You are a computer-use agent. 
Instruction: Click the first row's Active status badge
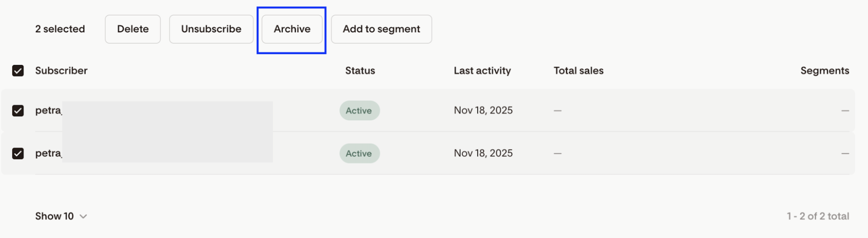click(360, 110)
